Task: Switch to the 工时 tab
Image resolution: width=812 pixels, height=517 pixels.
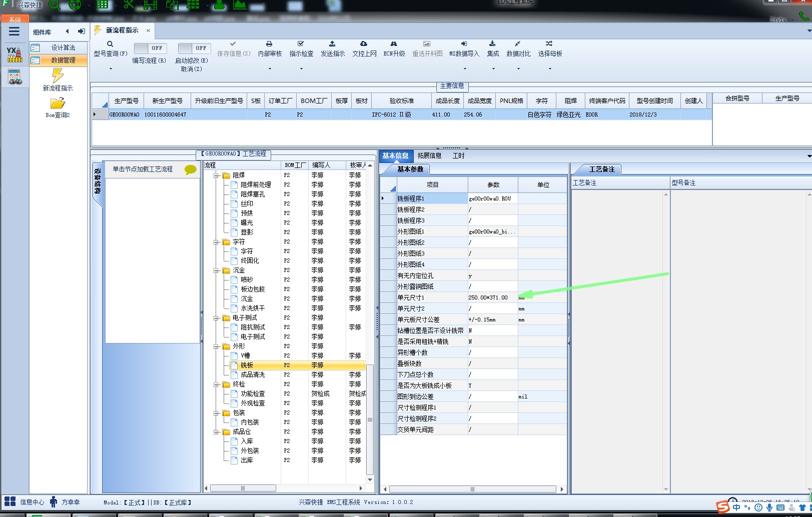Action: coord(458,155)
